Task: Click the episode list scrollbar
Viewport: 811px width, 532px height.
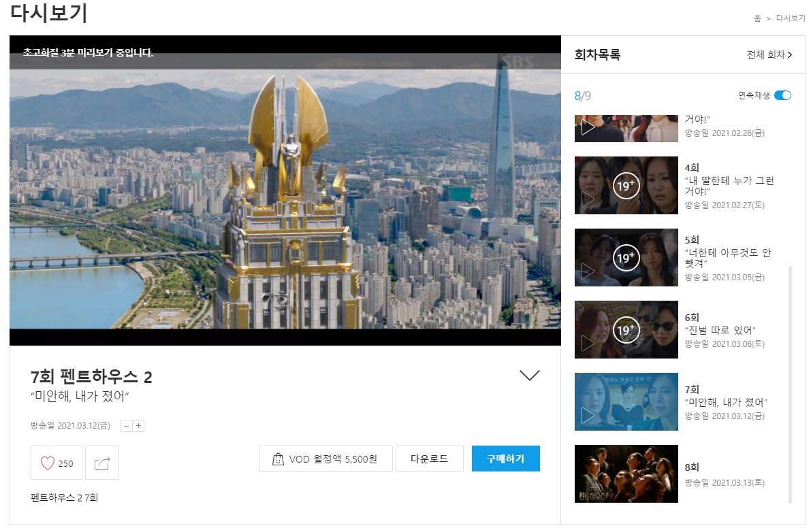Action: point(790,384)
